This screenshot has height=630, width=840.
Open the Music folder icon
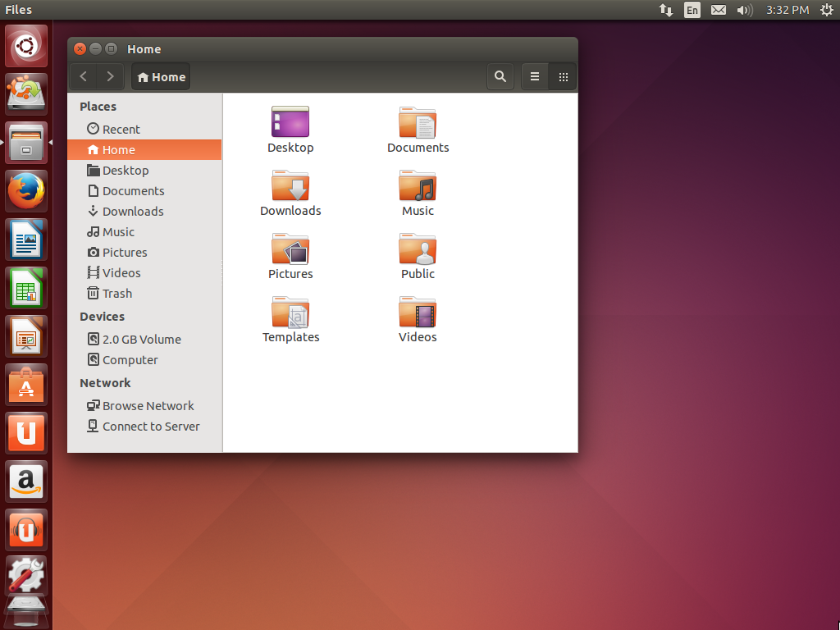(418, 185)
